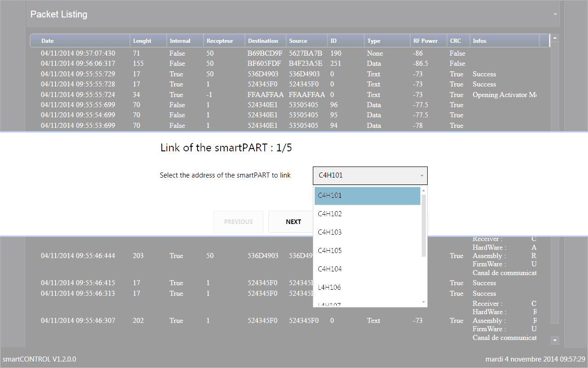
Task: Click source address 5627BA7B
Action: click(305, 53)
